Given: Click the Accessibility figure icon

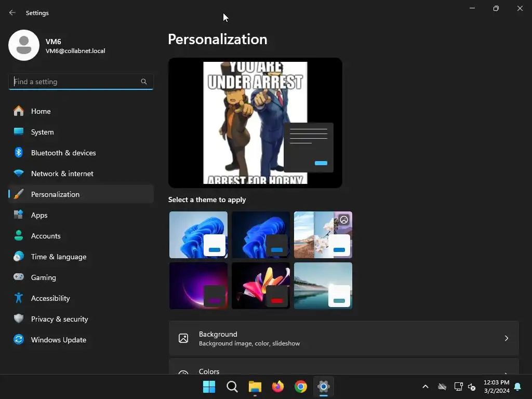Looking at the screenshot, I should click(19, 298).
